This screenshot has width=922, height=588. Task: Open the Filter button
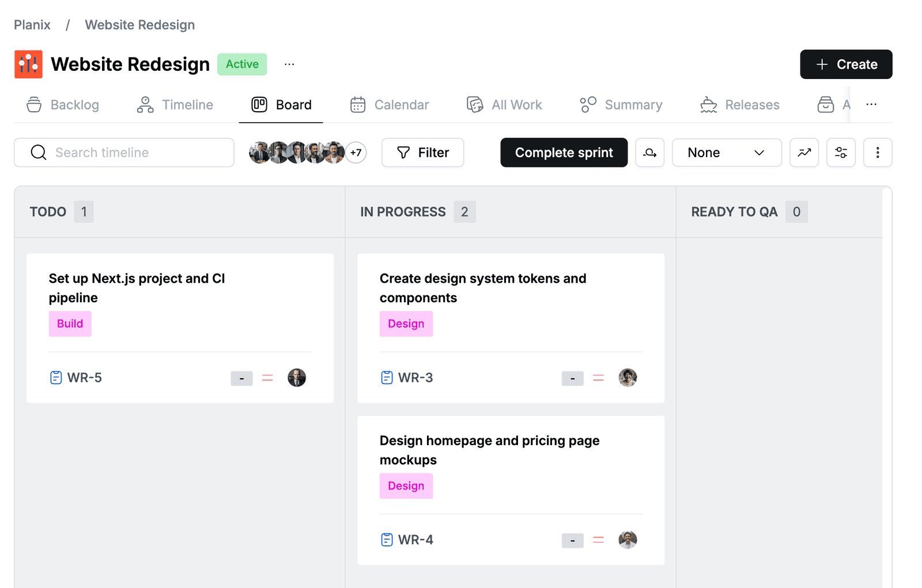coord(422,153)
